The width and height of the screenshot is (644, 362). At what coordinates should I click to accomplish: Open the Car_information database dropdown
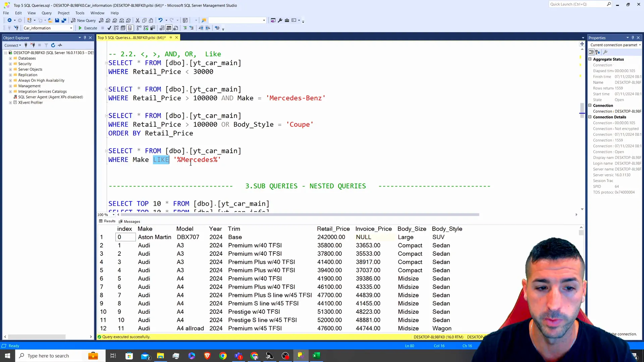tap(71, 28)
